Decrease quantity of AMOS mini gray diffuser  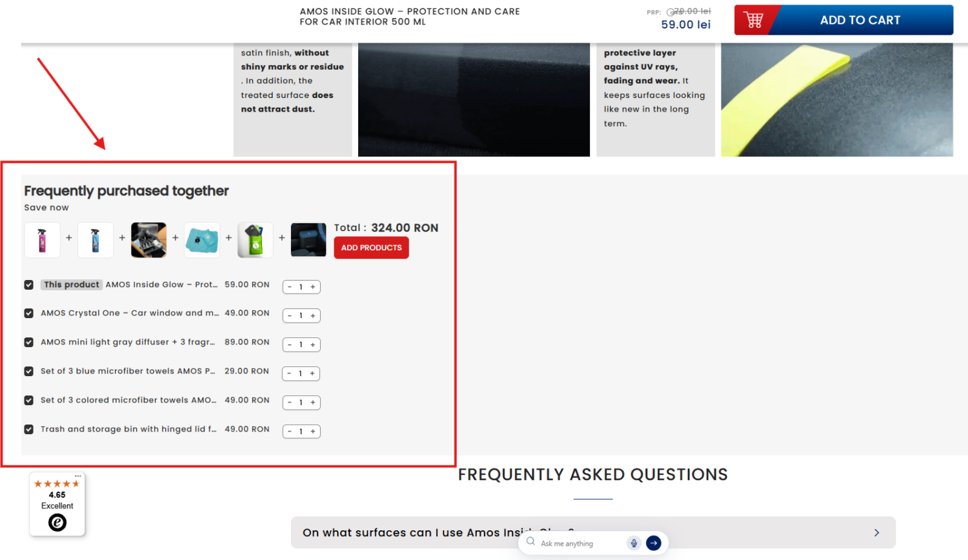pos(290,345)
